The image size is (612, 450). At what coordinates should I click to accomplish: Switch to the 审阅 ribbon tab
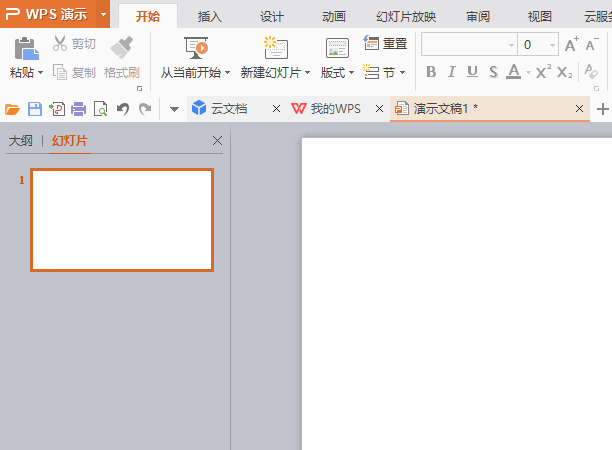[x=478, y=17]
